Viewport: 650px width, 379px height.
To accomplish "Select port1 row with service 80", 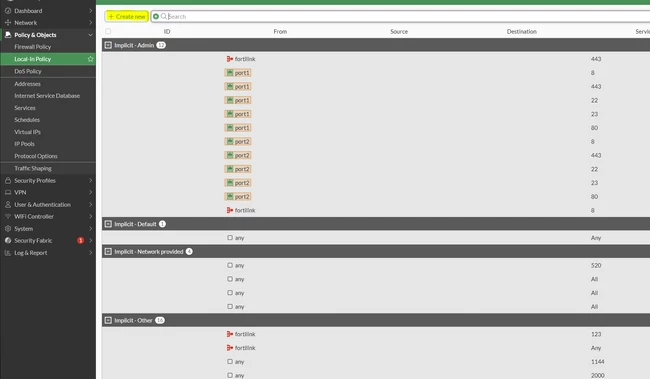I will [376, 128].
